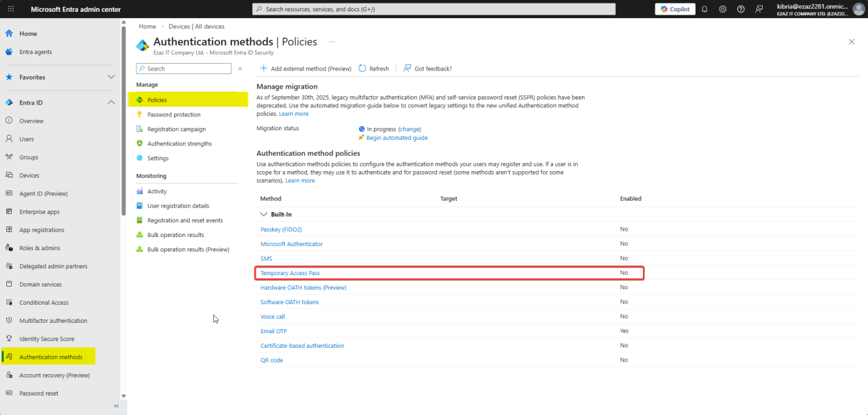
Task: Open the ellipsis more options beside Policies
Action: point(332,42)
